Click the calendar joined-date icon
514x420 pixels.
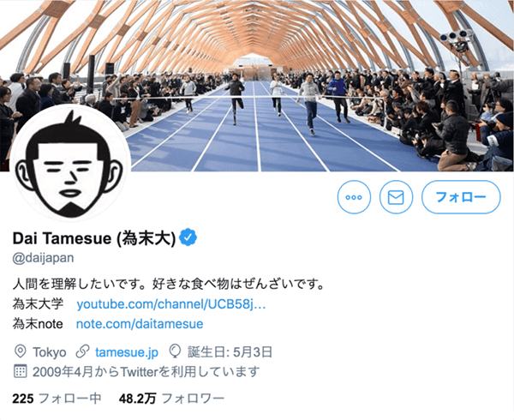pos(21,371)
